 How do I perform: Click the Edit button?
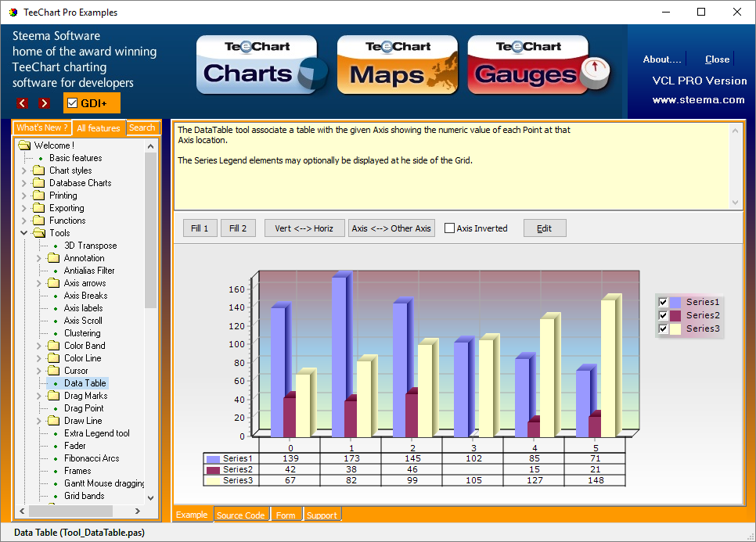(545, 228)
